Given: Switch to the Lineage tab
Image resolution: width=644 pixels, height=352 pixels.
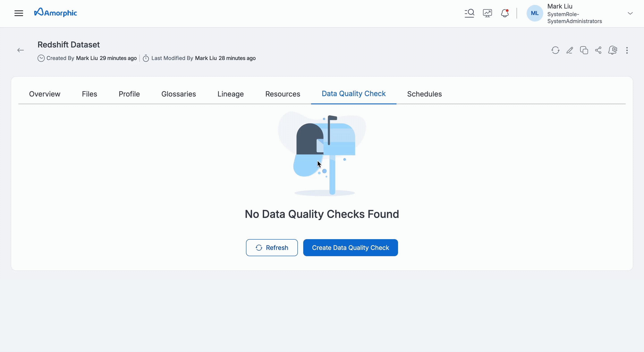Looking at the screenshot, I should click(230, 94).
